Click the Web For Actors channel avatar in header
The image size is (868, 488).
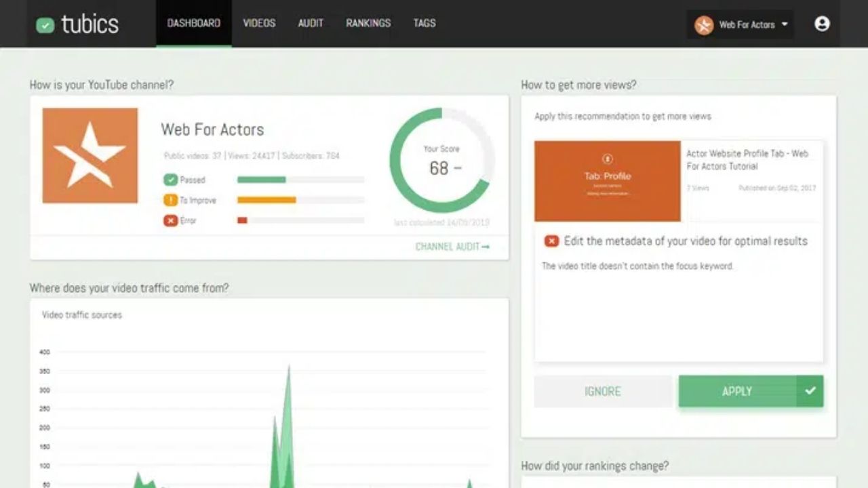click(704, 25)
